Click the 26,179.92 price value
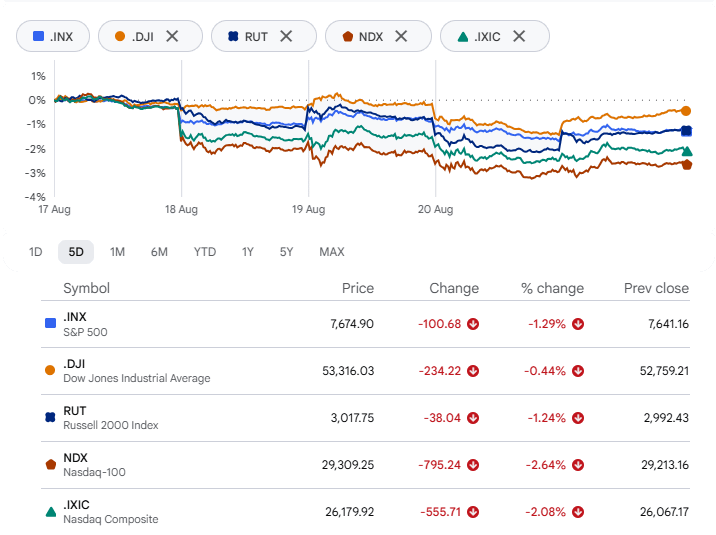Screen dimensions: 716x535 point(349,512)
